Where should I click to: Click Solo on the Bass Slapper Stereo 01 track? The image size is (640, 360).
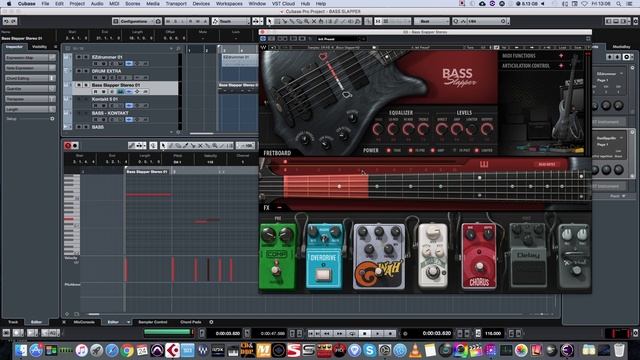[86, 85]
